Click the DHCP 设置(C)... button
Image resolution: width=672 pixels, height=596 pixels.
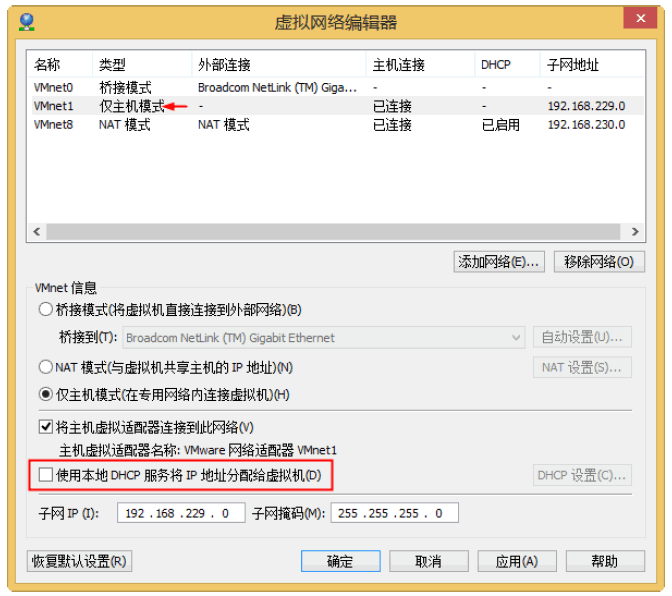582,475
